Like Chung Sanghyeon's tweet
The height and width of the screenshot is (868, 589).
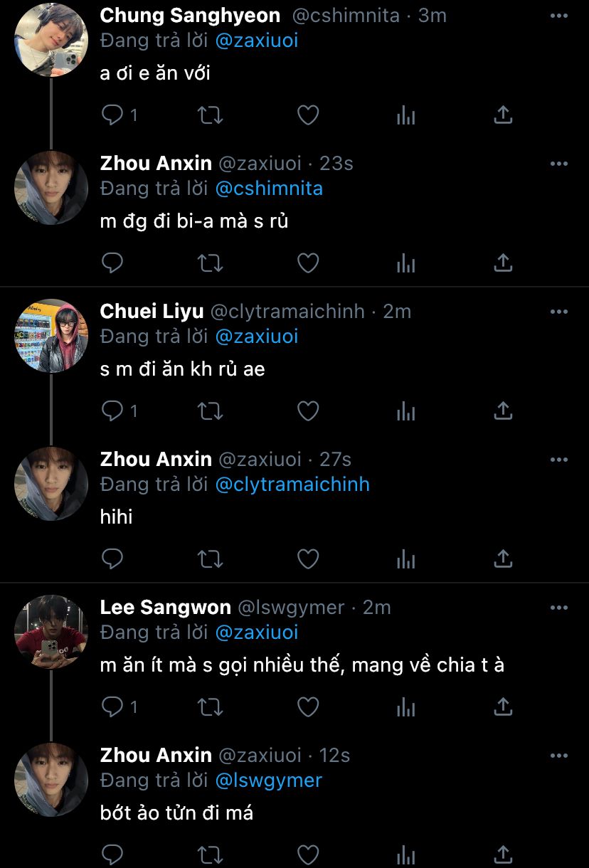click(307, 115)
